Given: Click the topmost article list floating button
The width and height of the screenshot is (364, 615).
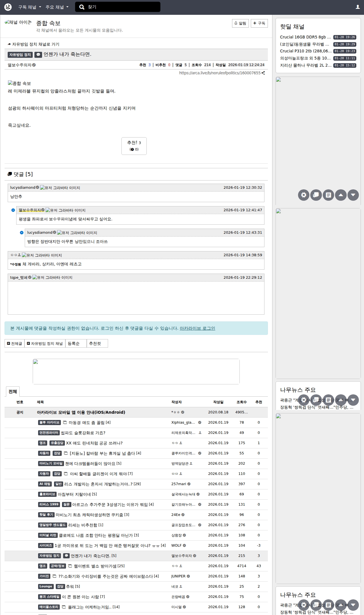Looking at the screenshot, I should 328,195.
